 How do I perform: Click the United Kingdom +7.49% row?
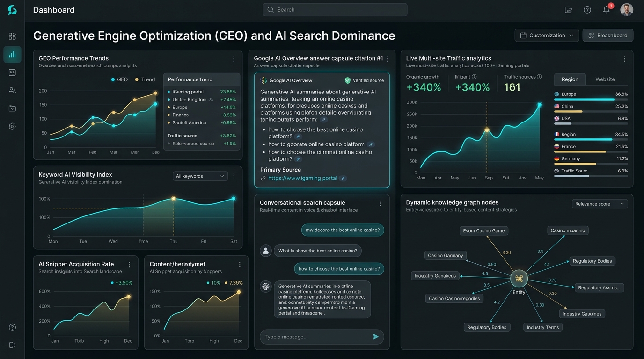[202, 100]
